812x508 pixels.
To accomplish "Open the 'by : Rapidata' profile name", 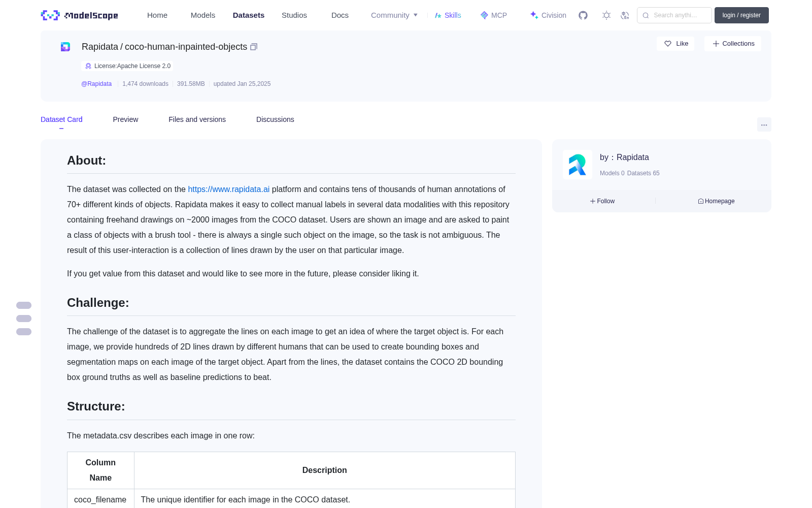I will (624, 157).
